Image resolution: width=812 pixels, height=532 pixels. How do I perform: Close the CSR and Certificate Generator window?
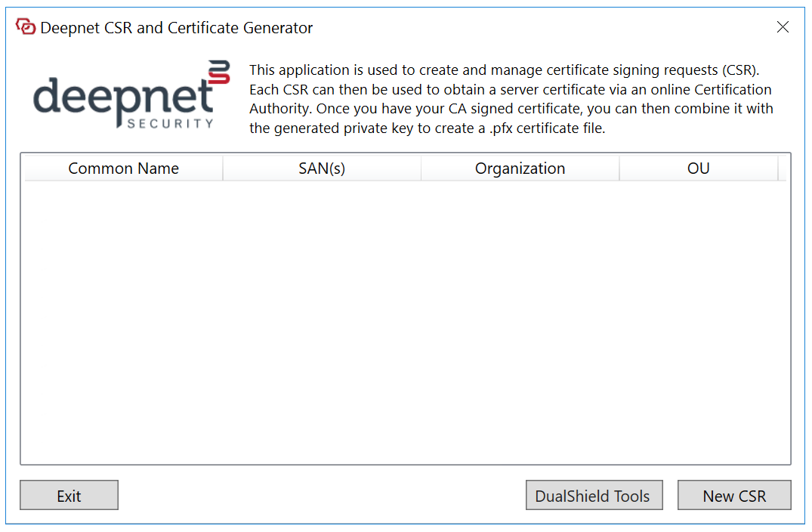(783, 28)
